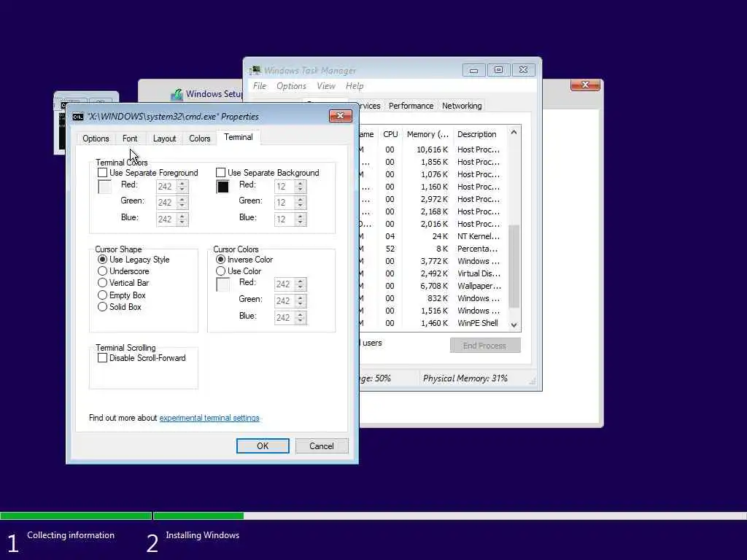Select Use Color cursor option
747x560 pixels.
220,271
